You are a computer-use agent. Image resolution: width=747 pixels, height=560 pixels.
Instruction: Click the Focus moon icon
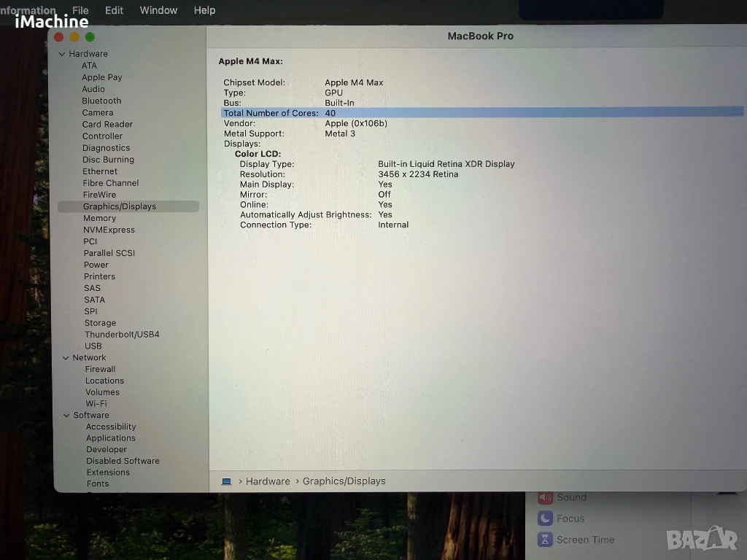tap(545, 518)
